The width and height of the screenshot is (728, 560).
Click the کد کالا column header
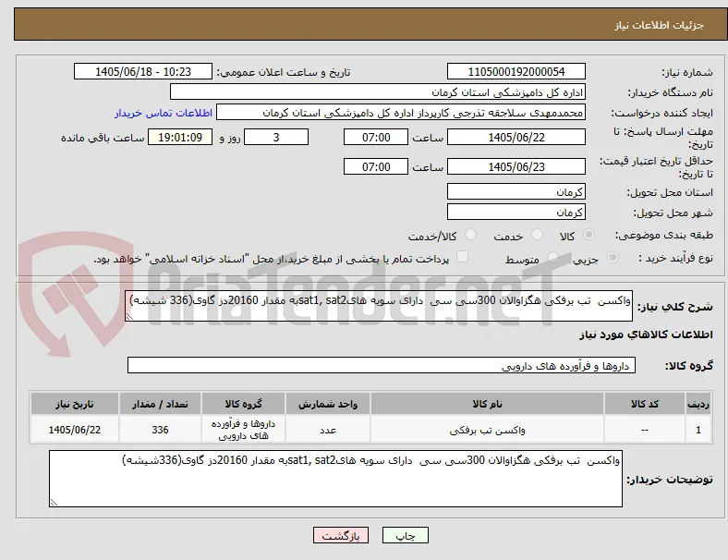[645, 404]
